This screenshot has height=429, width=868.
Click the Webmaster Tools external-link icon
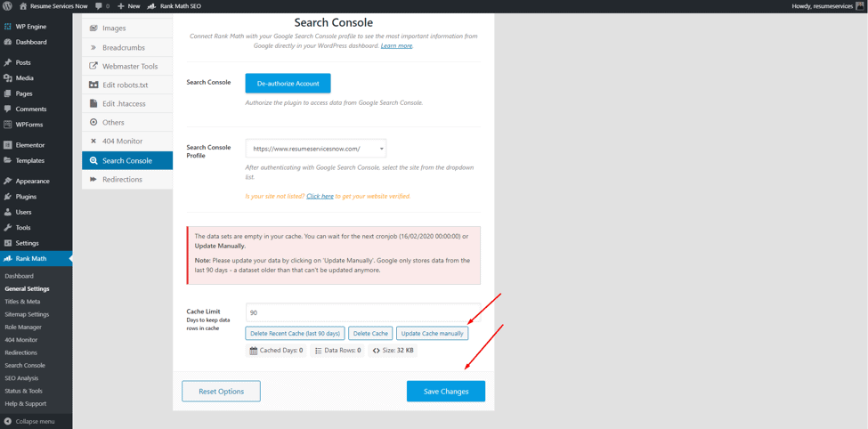pyautogui.click(x=93, y=66)
